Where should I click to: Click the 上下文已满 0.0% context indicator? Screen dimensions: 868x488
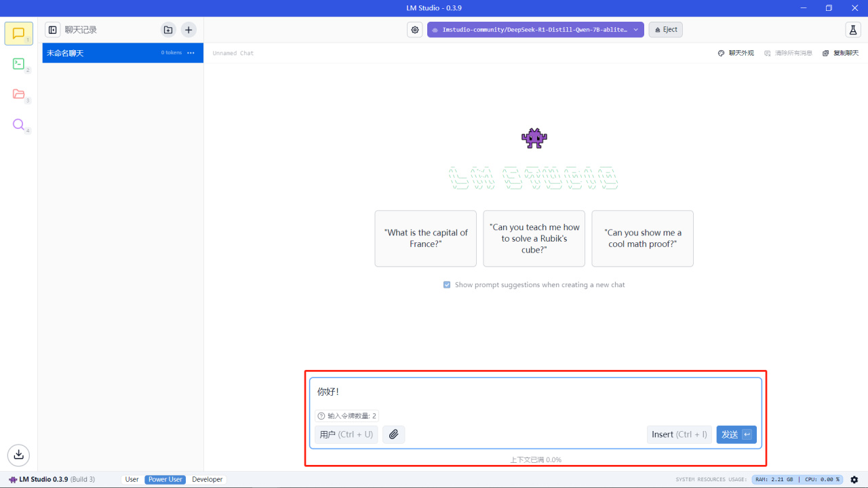point(536,460)
